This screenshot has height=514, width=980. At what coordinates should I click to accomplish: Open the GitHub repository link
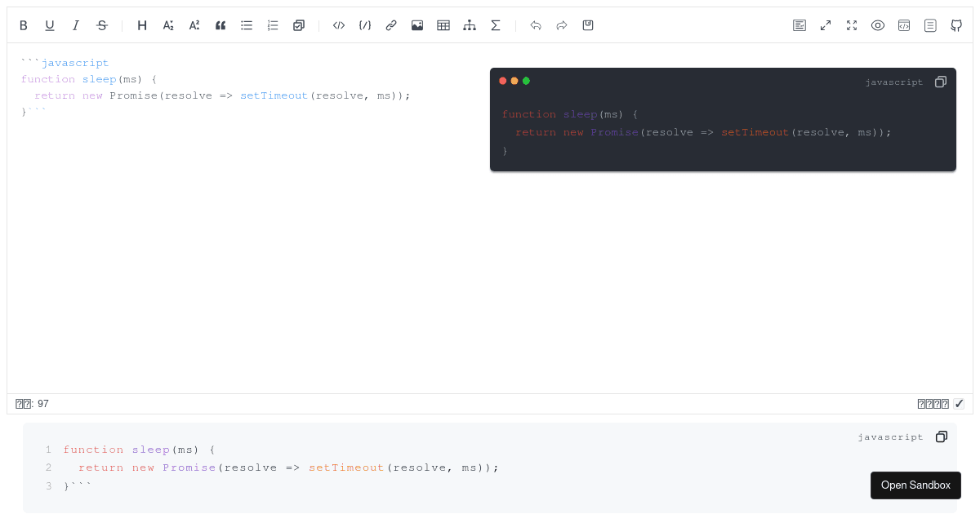point(956,25)
